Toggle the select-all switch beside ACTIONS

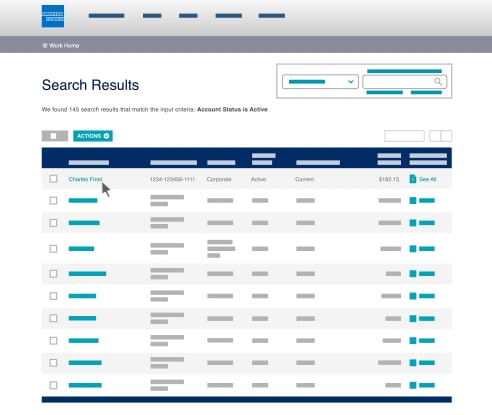coord(55,136)
